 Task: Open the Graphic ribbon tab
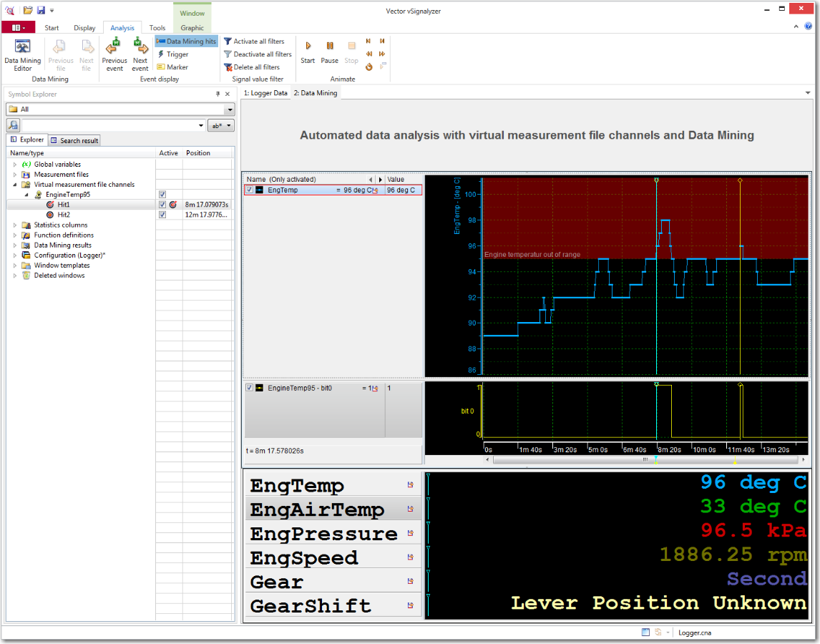(192, 28)
